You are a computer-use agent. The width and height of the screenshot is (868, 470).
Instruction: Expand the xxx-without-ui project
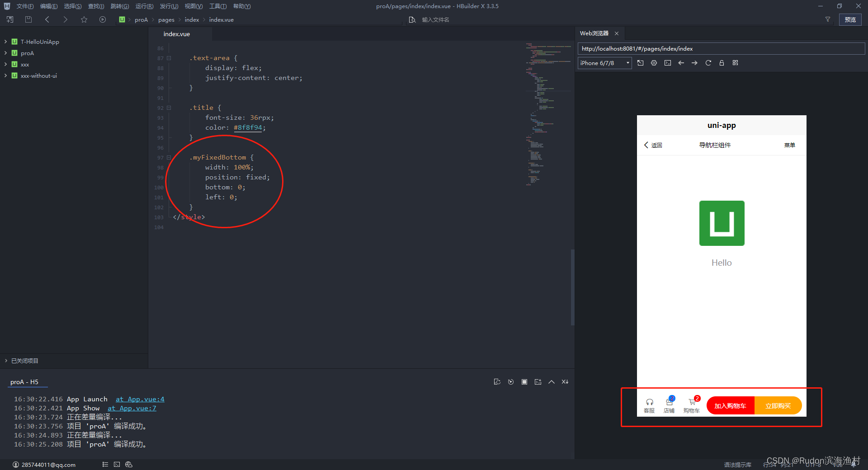(x=5, y=75)
